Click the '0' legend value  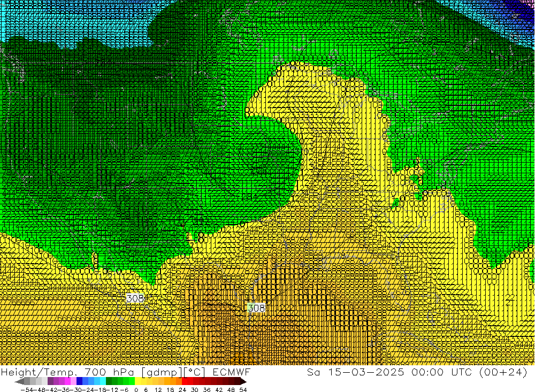pyautogui.click(x=136, y=390)
